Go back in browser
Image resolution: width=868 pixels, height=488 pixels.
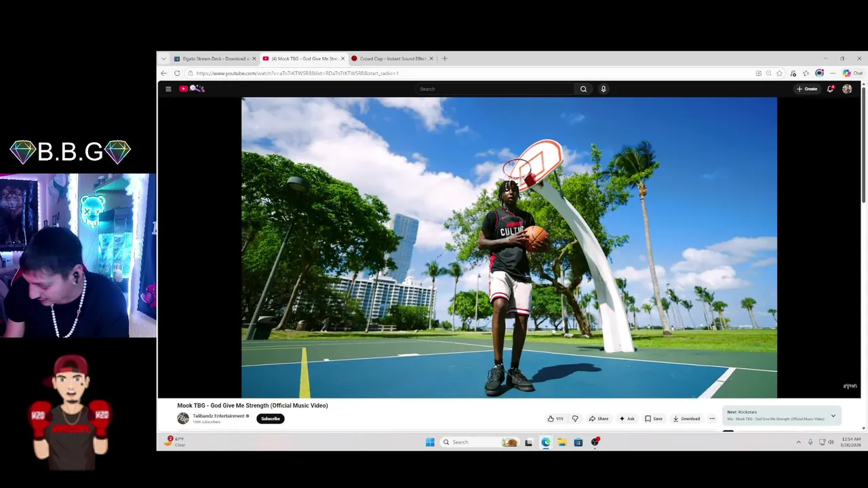pyautogui.click(x=163, y=73)
